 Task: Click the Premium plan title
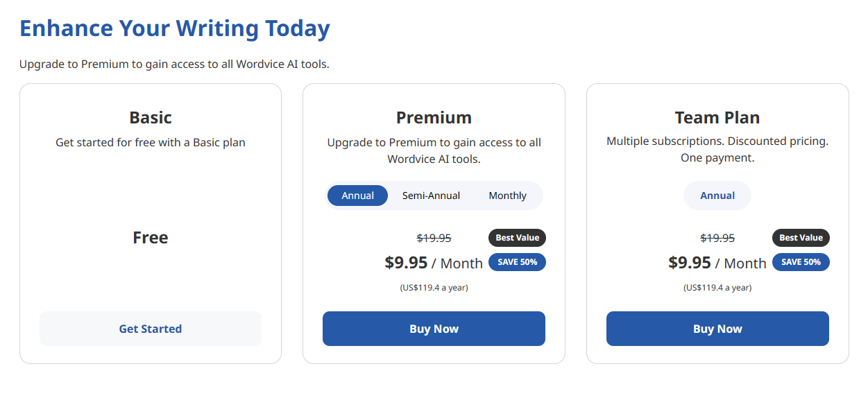[x=434, y=118]
